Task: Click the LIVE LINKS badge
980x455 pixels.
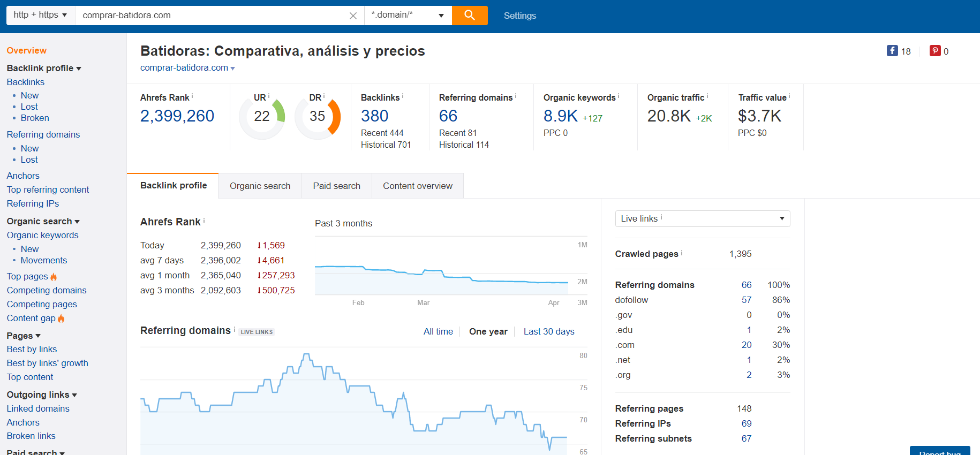Action: tap(257, 332)
